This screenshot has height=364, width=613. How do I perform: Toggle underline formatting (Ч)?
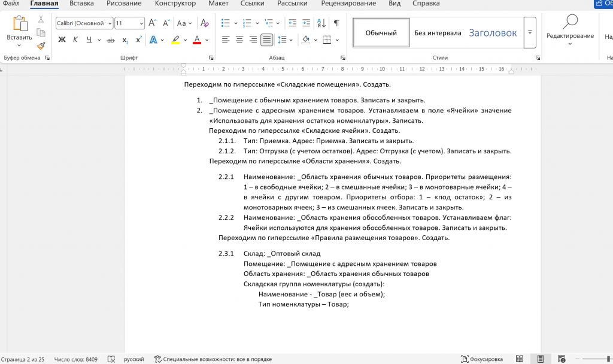89,40
